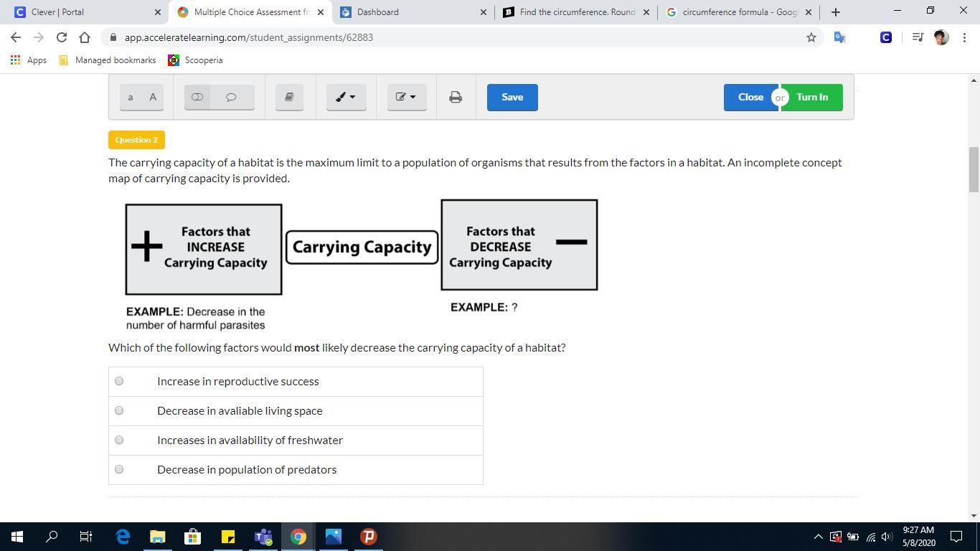Open the media control playlist icon

tap(918, 37)
